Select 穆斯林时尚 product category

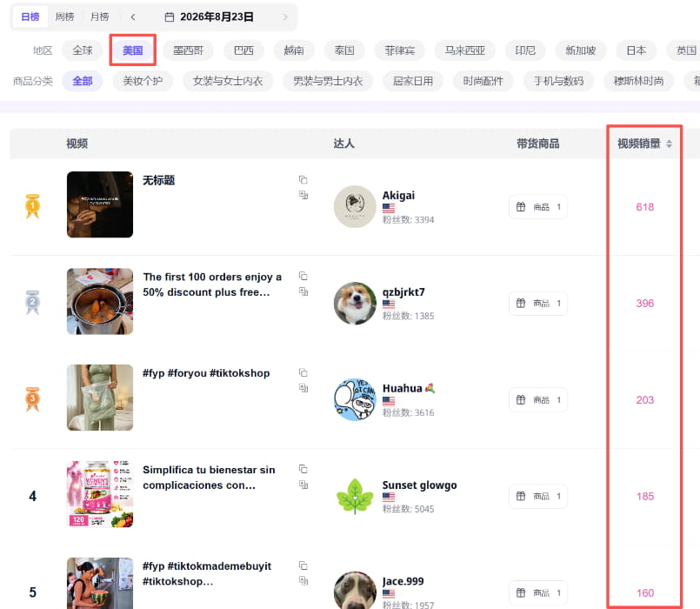tap(638, 81)
